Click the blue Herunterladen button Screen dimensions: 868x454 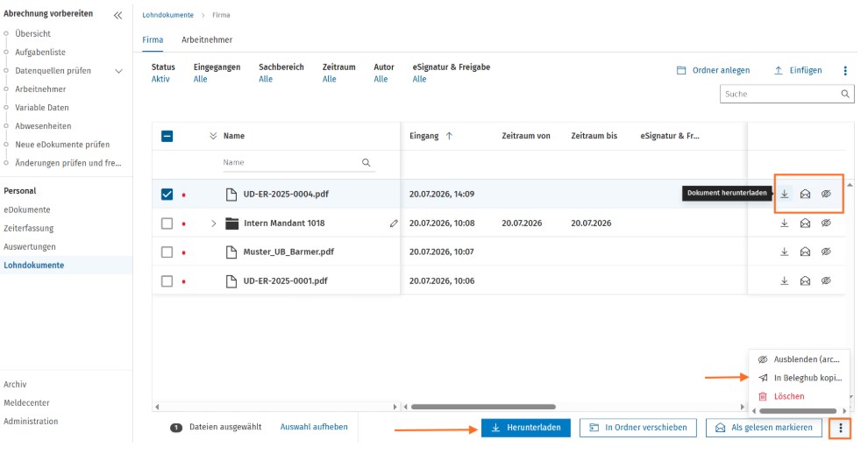(x=525, y=428)
